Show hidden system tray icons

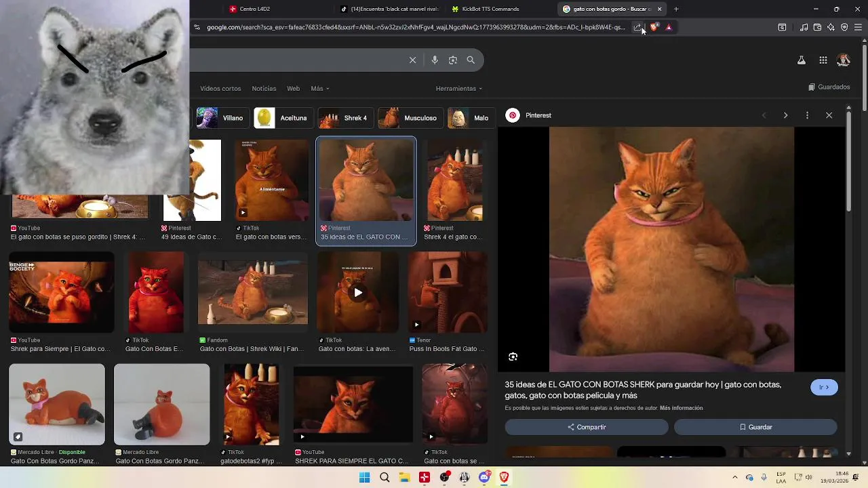coord(735,477)
